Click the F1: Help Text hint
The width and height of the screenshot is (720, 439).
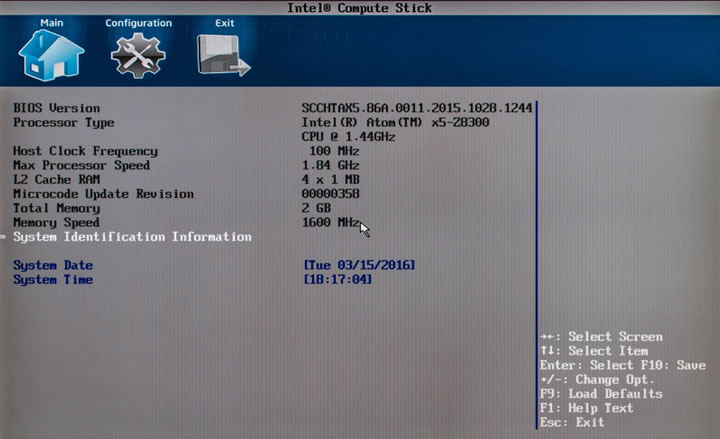(x=587, y=408)
